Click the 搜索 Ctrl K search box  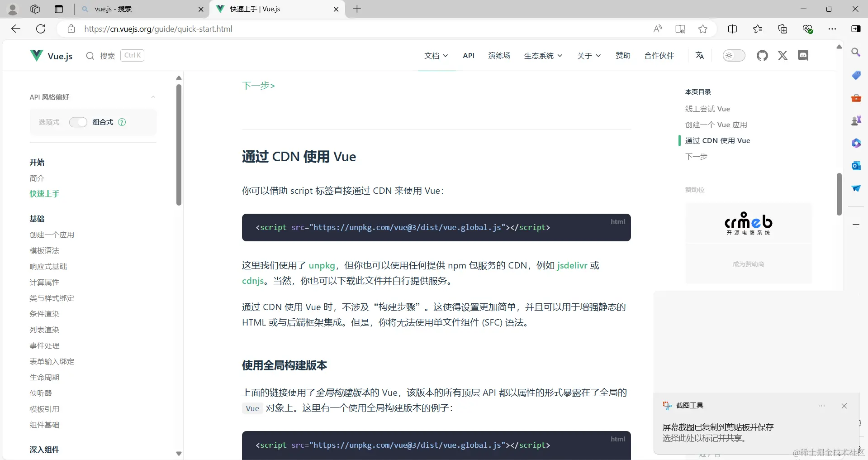point(115,56)
